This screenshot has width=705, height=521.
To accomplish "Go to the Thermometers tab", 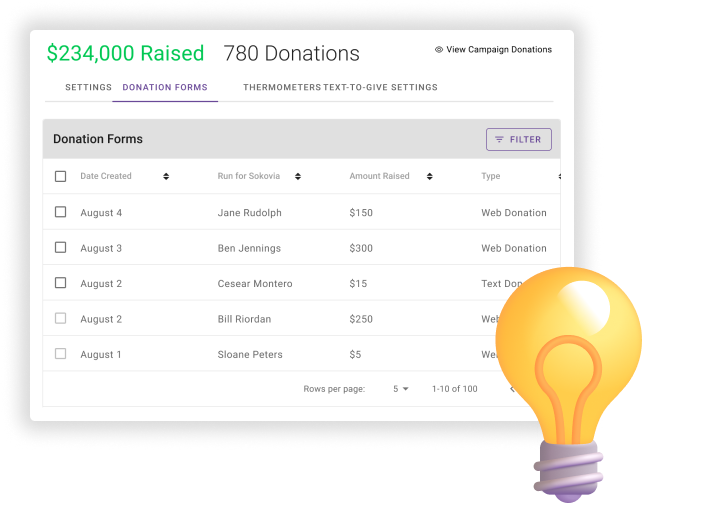I will tap(282, 87).
